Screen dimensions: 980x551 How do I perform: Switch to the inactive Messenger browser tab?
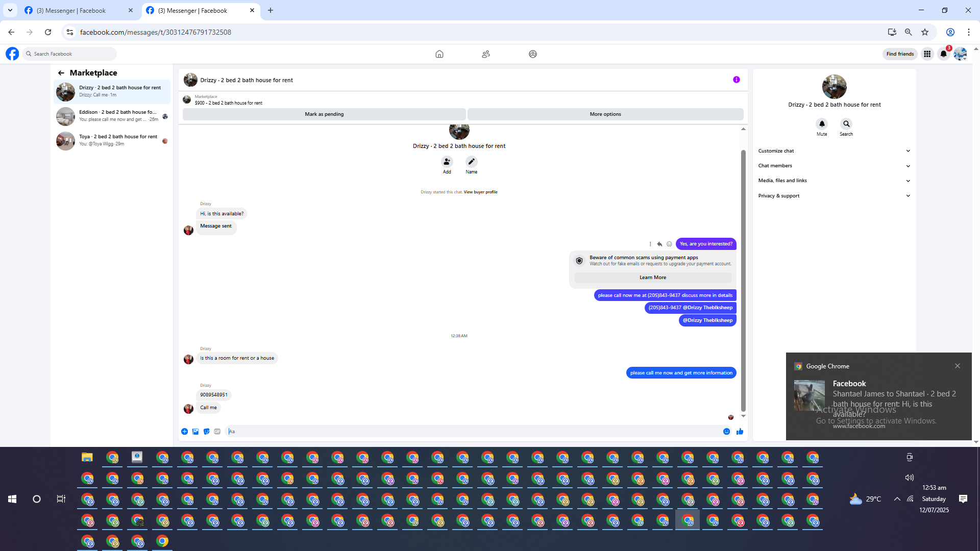tap(79, 11)
